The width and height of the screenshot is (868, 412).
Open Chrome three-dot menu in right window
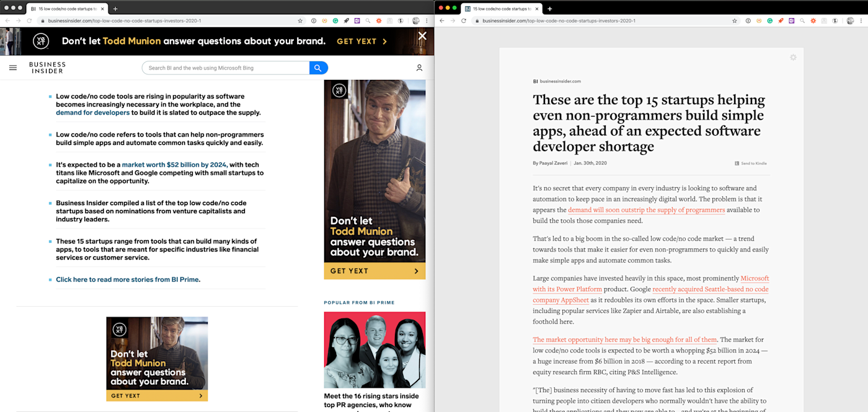coord(862,20)
